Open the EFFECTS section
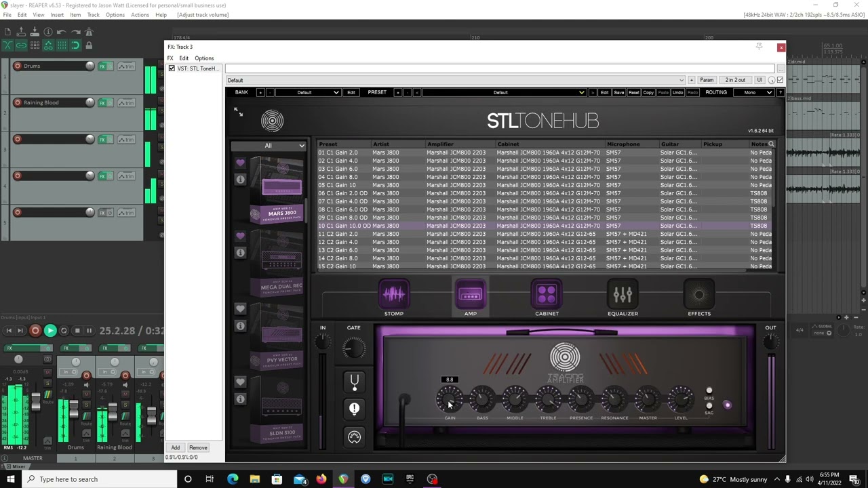This screenshot has height=488, width=868. coord(699,294)
